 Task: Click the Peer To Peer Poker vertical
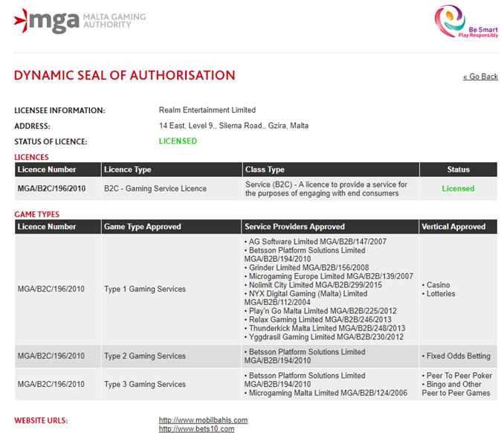pyautogui.click(x=456, y=376)
